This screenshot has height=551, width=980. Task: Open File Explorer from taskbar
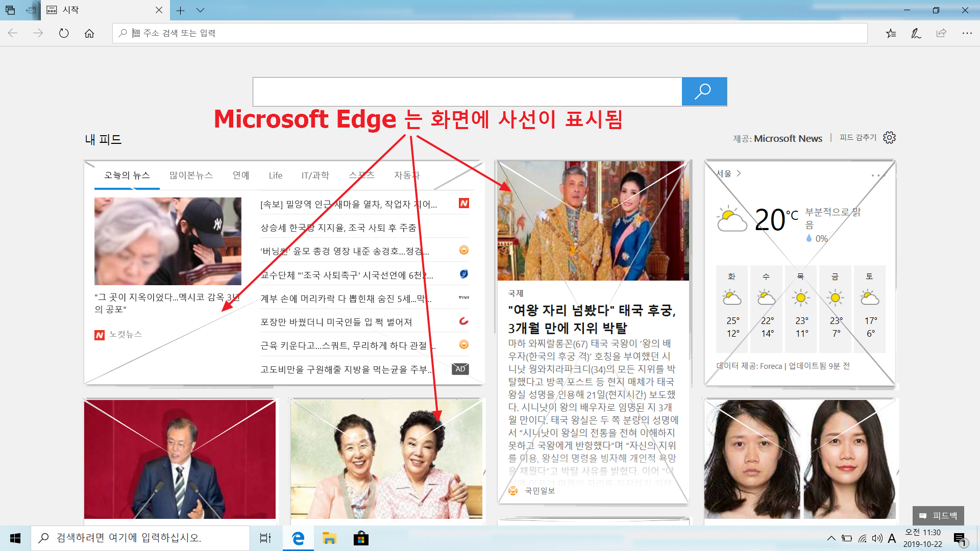click(x=329, y=538)
